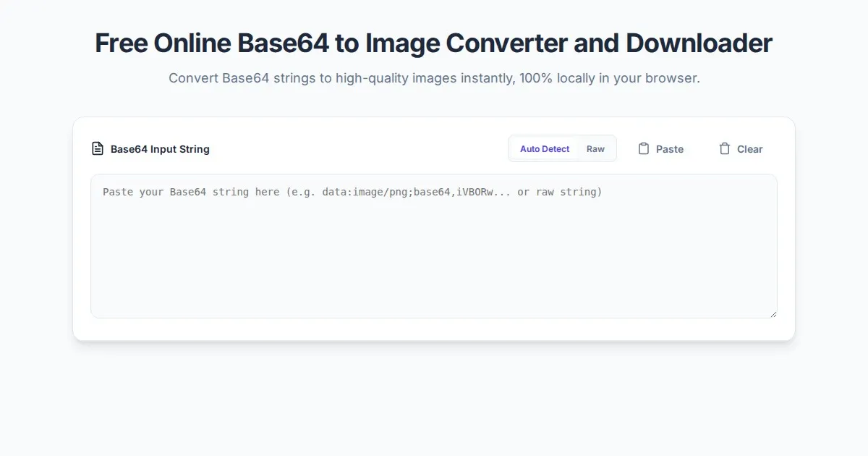Viewport: 868px width, 456px height.
Task: Click "or raw string" in the placeholder text
Action: tap(559, 192)
